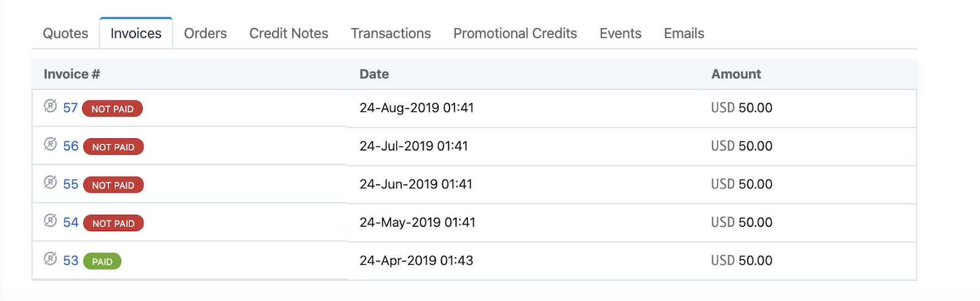Click the green PAID badge on invoice 53
This screenshot has height=301, width=980.
coord(102,261)
